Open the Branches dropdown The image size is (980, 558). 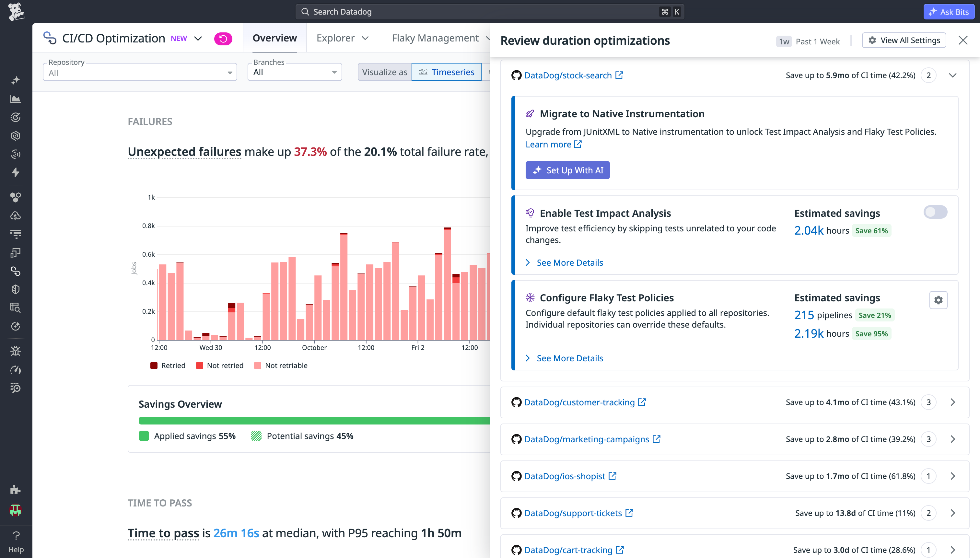pyautogui.click(x=294, y=72)
